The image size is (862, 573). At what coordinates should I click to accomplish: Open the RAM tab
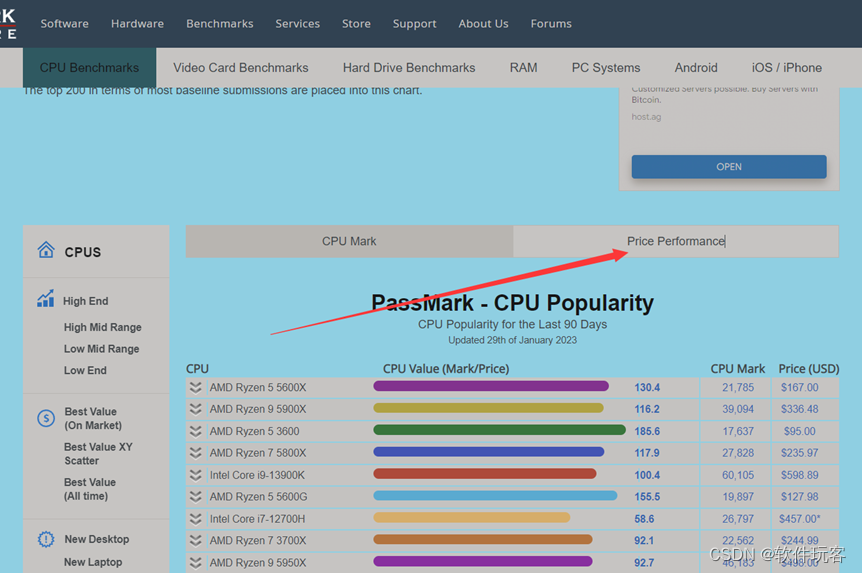pos(523,68)
